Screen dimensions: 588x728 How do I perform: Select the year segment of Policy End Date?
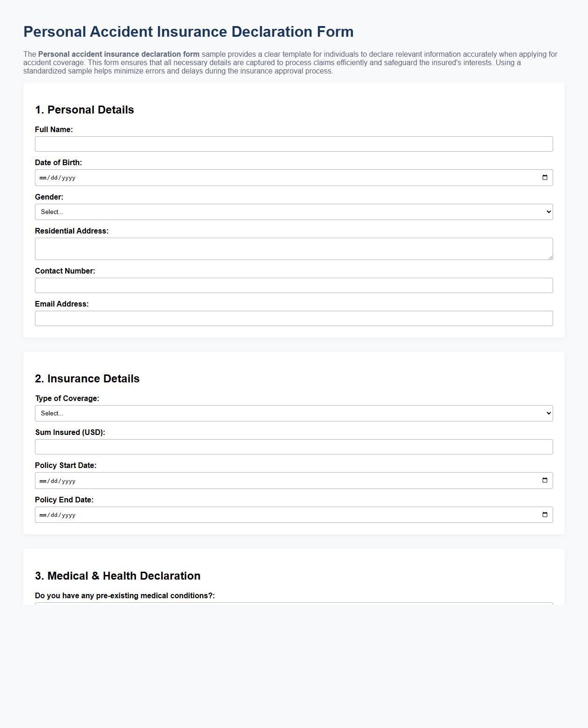[x=68, y=515]
